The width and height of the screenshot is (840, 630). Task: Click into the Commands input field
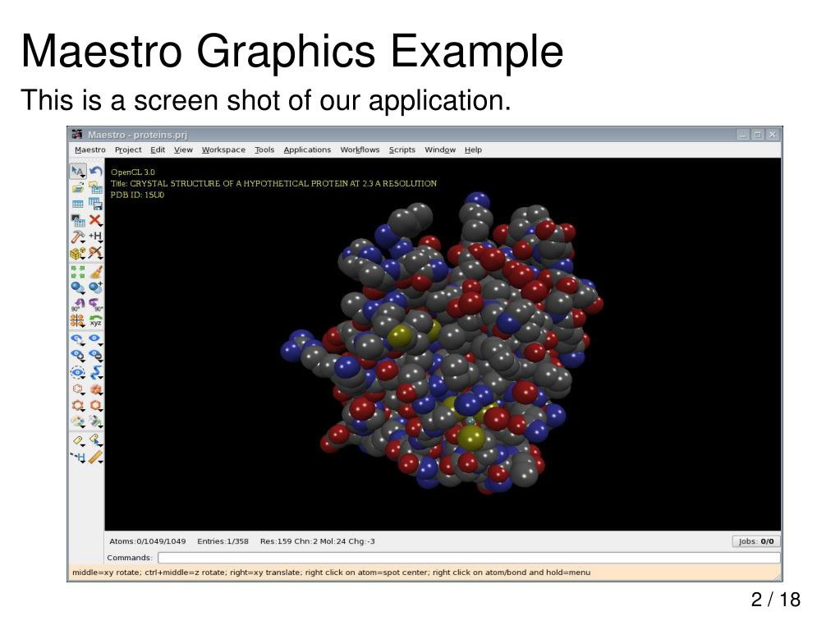click(469, 558)
